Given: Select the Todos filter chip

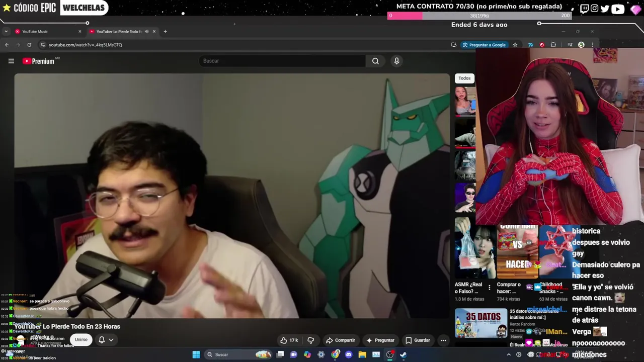Looking at the screenshot, I should tap(464, 78).
